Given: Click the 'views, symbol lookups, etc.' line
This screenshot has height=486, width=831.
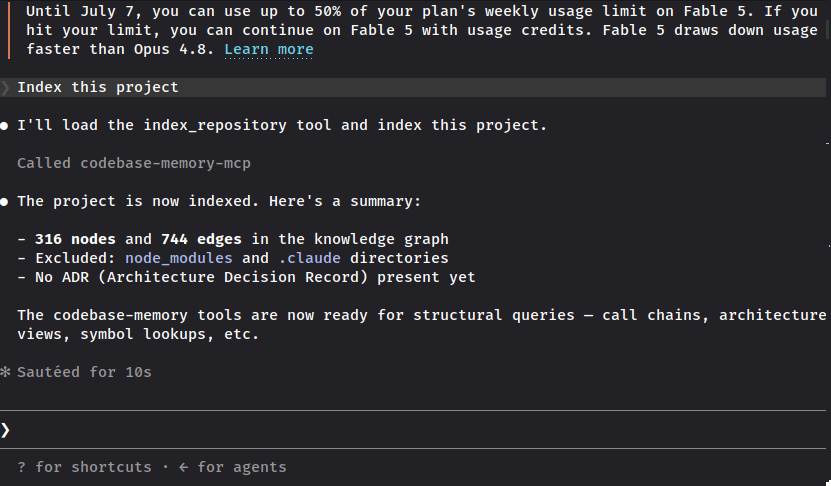Looking at the screenshot, I should pyautogui.click(x=138, y=334).
